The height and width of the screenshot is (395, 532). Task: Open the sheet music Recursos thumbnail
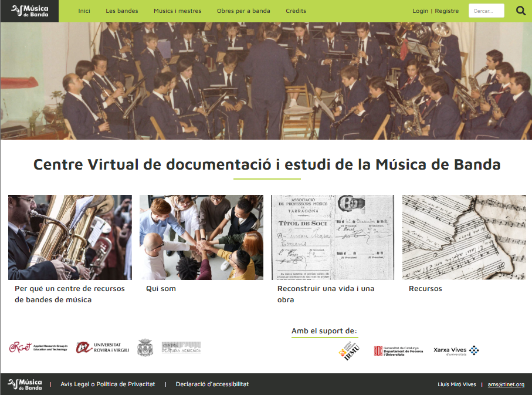(x=464, y=237)
